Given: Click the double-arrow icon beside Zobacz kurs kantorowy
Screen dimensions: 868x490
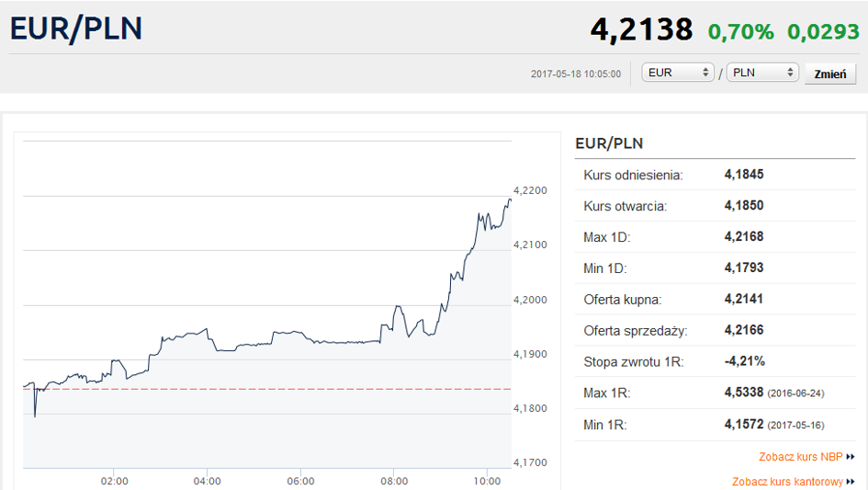Looking at the screenshot, I should click(851, 482).
